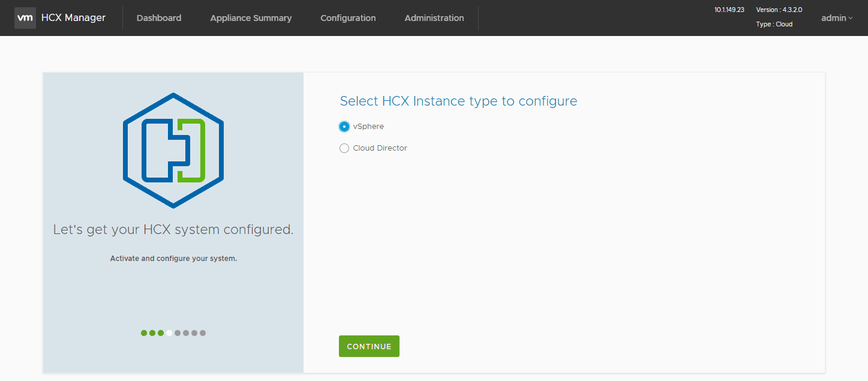Viewport: 868px width, 381px height.
Task: Click the HCX Manager title text
Action: point(73,18)
